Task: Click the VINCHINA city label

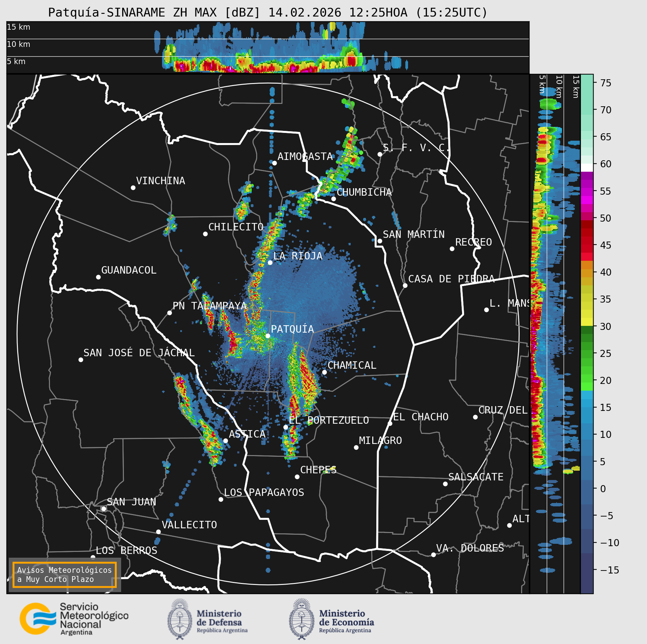Action: 161,180
